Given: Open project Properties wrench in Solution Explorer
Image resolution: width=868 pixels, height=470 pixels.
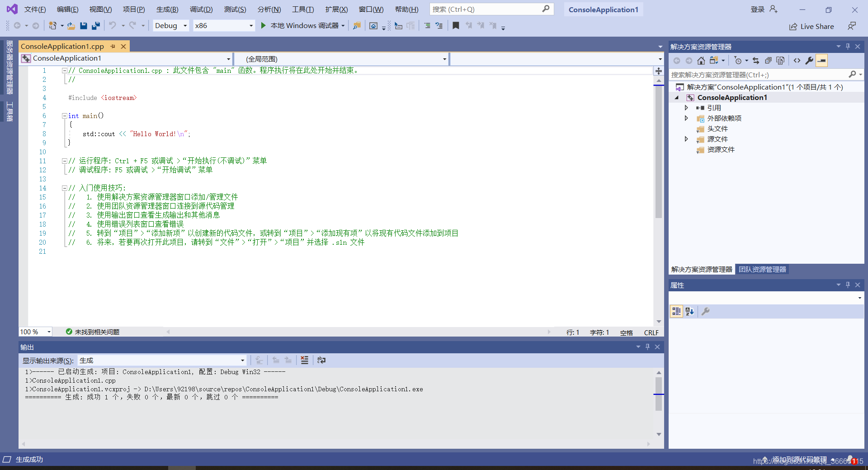Looking at the screenshot, I should point(809,61).
